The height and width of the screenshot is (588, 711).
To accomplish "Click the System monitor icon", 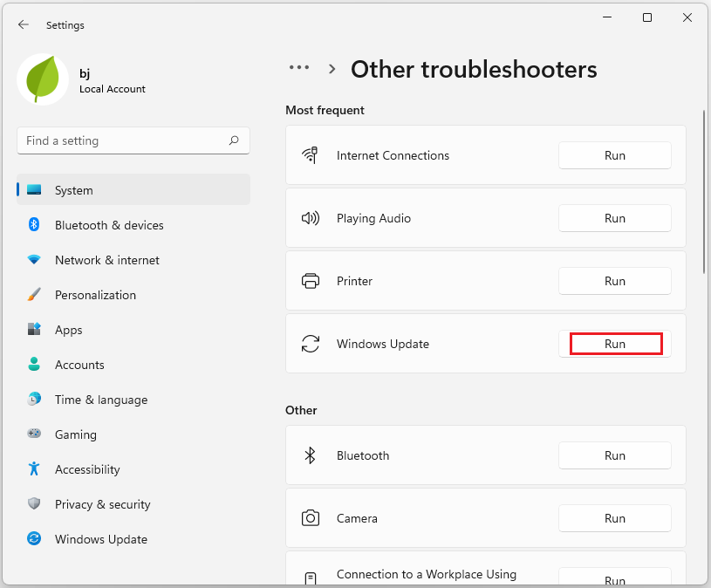I will 34,189.
